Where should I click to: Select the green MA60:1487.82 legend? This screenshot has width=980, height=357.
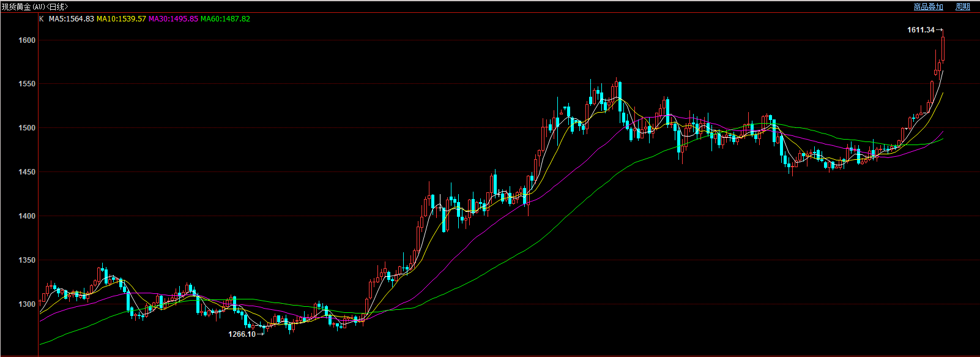click(x=225, y=19)
